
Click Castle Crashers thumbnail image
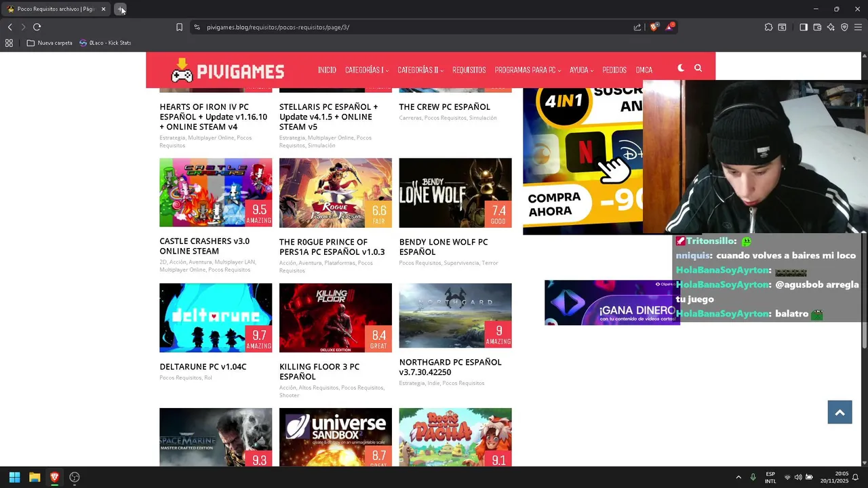click(216, 192)
